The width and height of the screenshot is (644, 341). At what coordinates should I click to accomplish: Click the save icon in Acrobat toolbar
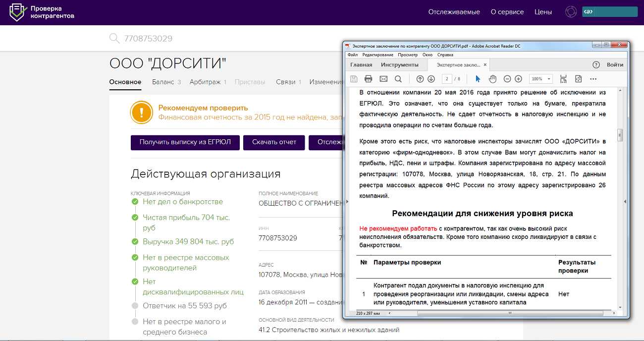pyautogui.click(x=354, y=79)
